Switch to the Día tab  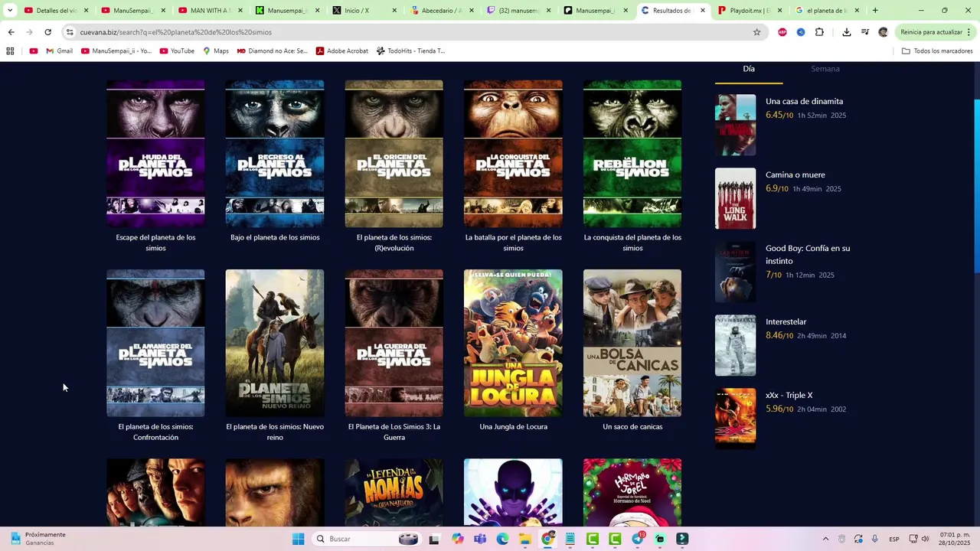(749, 69)
